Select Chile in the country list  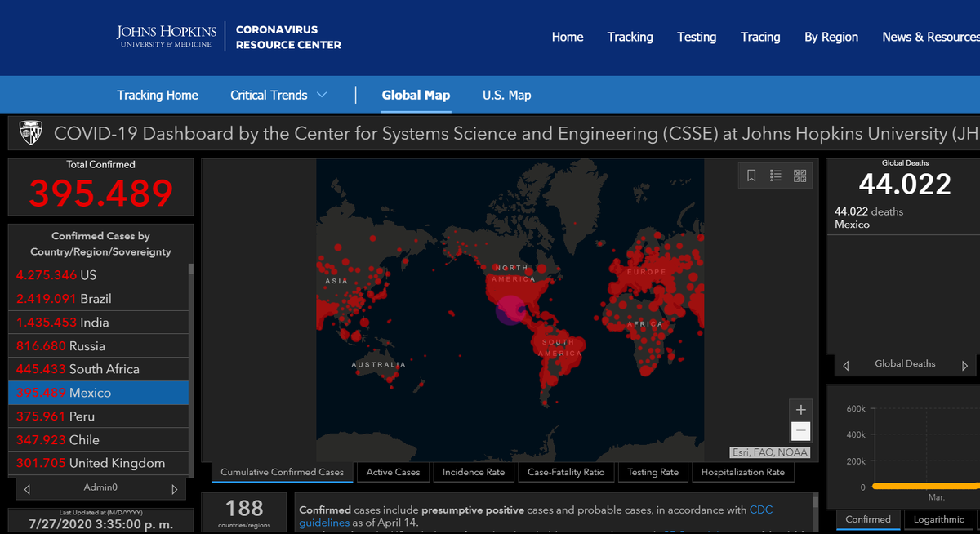pos(99,440)
